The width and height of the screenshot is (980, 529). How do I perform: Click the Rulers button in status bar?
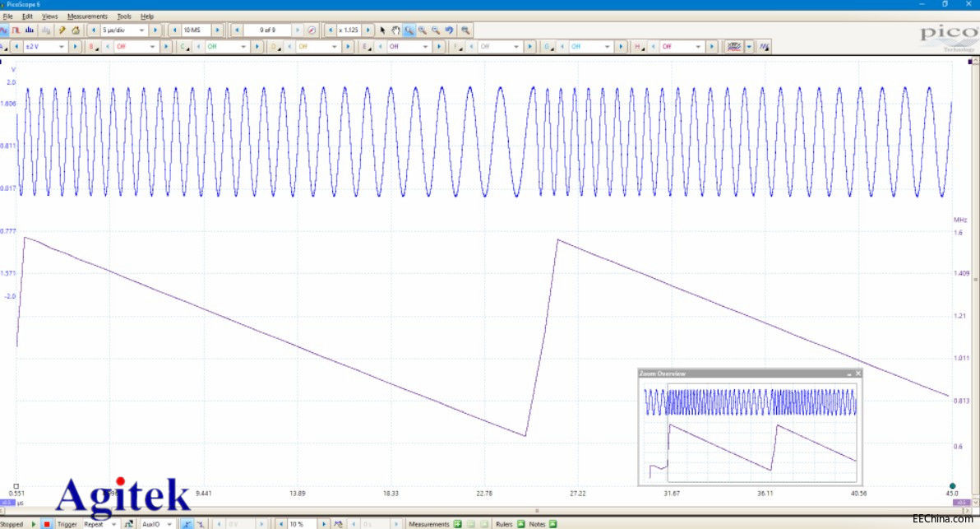(x=510, y=524)
